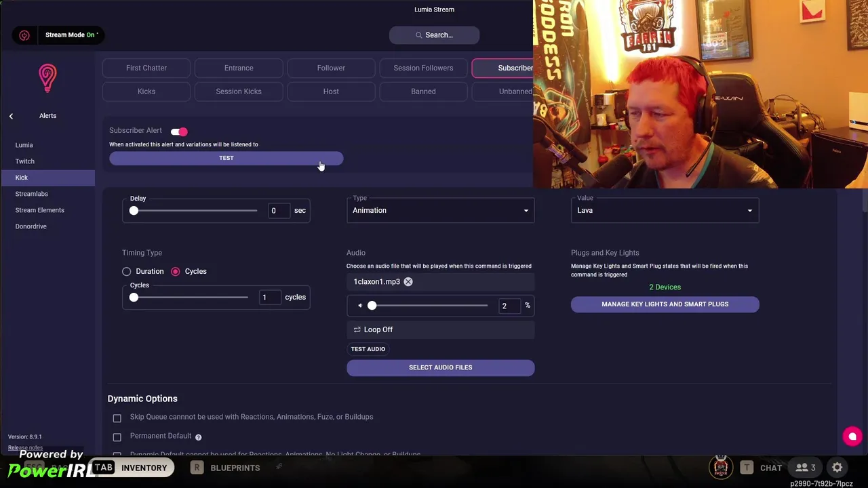Screen dimensions: 868x488
Task: Click the pink Lumia Stream logo in sidebar
Action: [47, 79]
